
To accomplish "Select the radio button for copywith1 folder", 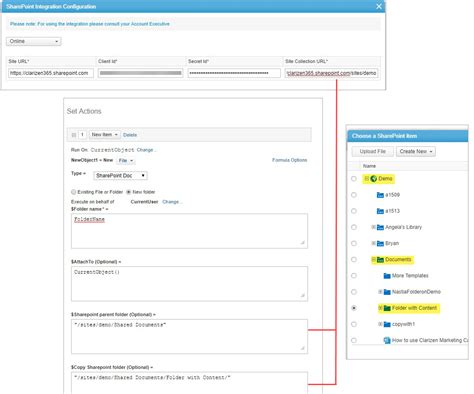I will pos(354,324).
